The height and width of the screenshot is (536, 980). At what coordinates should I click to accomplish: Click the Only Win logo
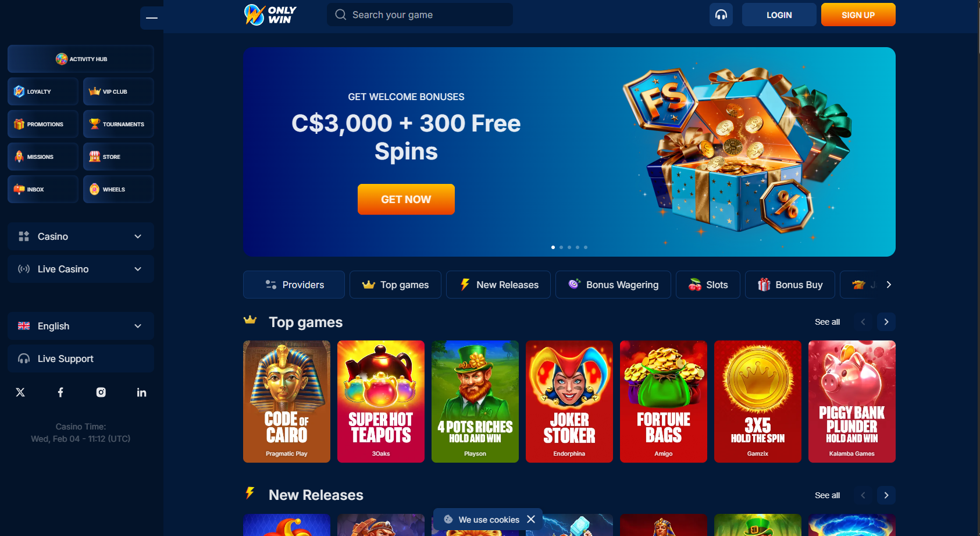[x=270, y=15]
